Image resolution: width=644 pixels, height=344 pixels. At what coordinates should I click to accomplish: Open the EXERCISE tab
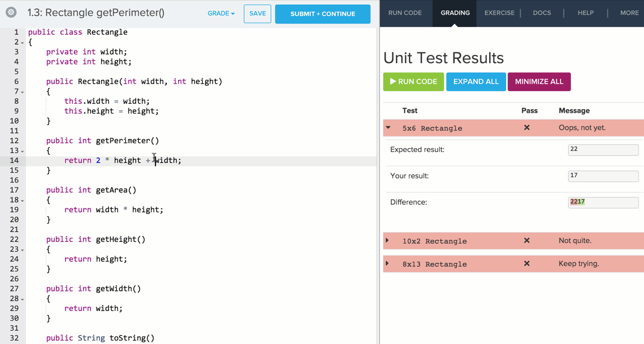pos(499,13)
